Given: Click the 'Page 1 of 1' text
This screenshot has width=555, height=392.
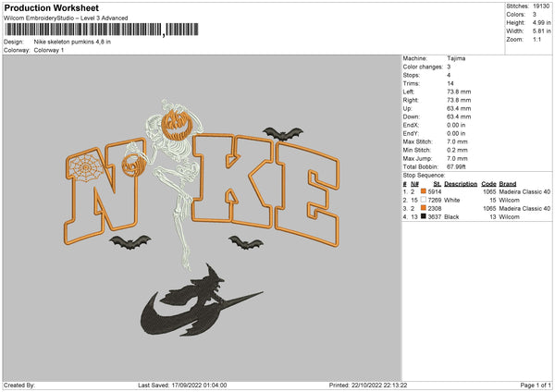Looking at the screenshot, I should click(x=536, y=386).
